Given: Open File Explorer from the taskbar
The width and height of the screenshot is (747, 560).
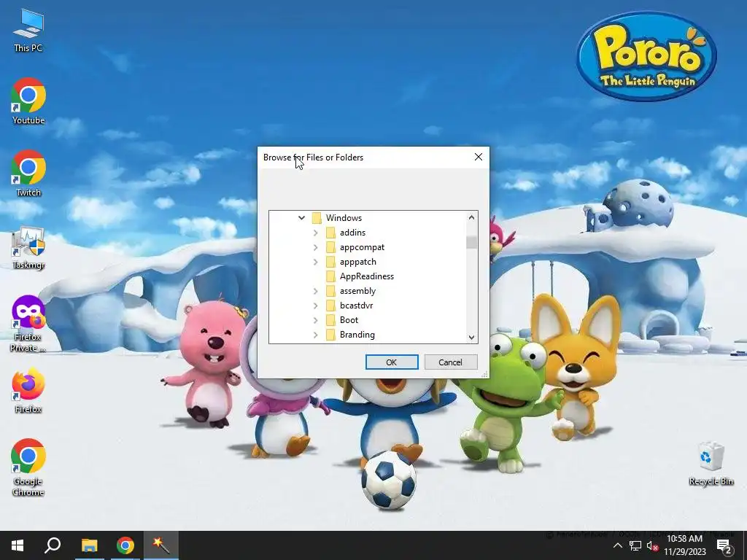Looking at the screenshot, I should point(89,545).
